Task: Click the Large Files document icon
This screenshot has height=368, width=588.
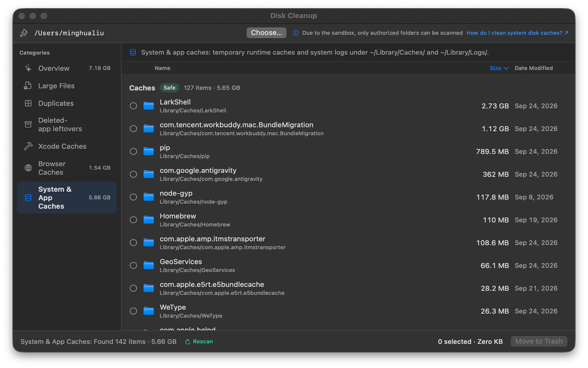Action: [x=28, y=86]
